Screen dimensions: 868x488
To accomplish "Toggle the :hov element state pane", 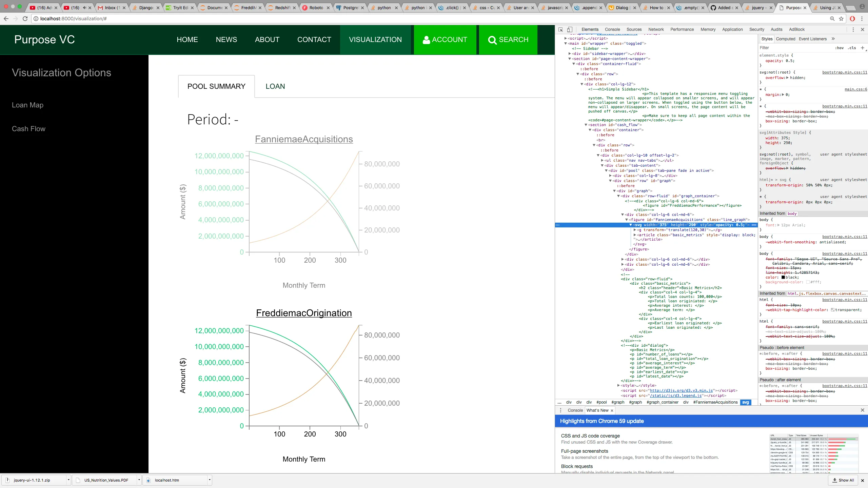I will pyautogui.click(x=839, y=48).
